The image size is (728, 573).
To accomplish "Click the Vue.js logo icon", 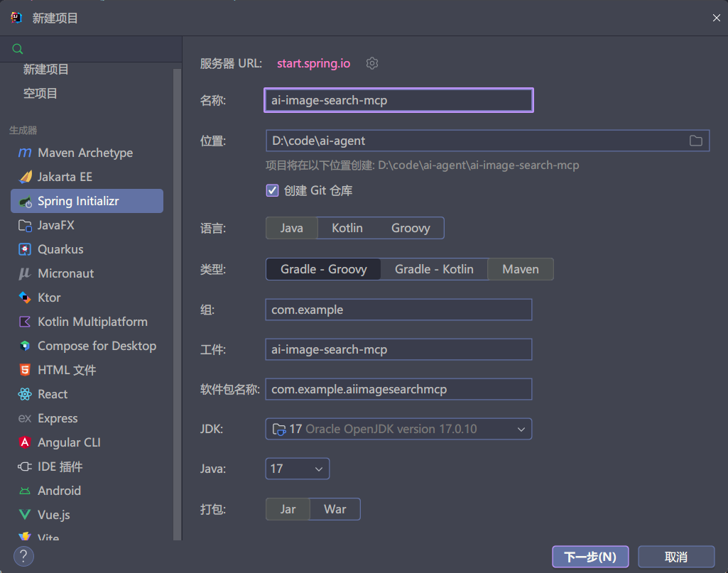I will pyautogui.click(x=25, y=515).
